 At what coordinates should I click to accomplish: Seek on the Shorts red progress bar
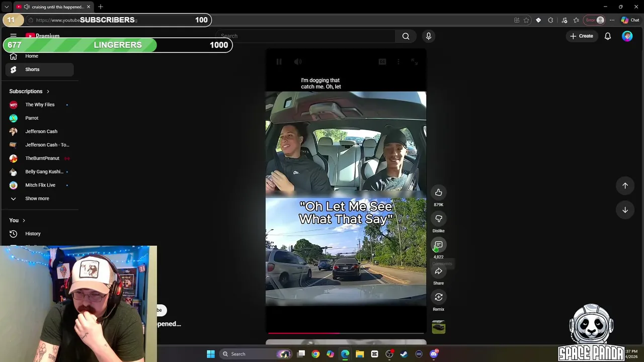coord(346,333)
